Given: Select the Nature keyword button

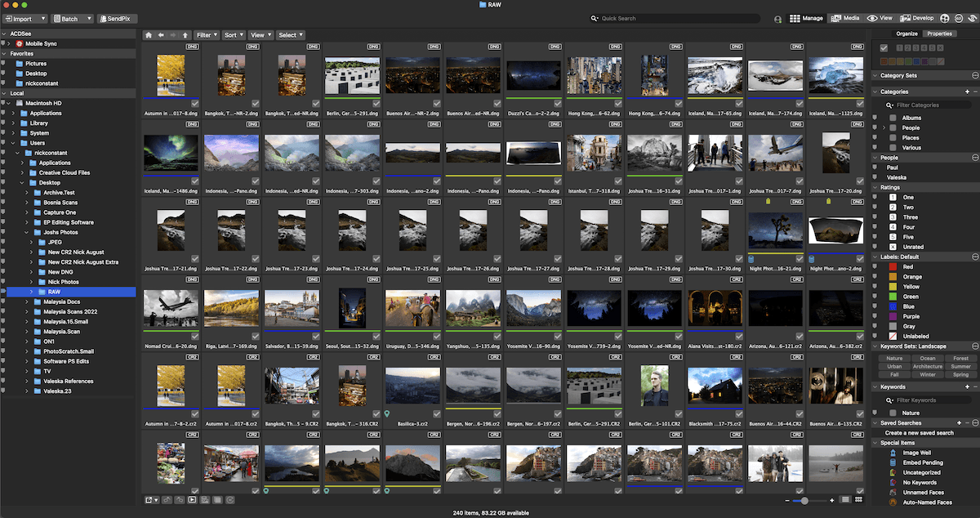Looking at the screenshot, I should pyautogui.click(x=893, y=358).
